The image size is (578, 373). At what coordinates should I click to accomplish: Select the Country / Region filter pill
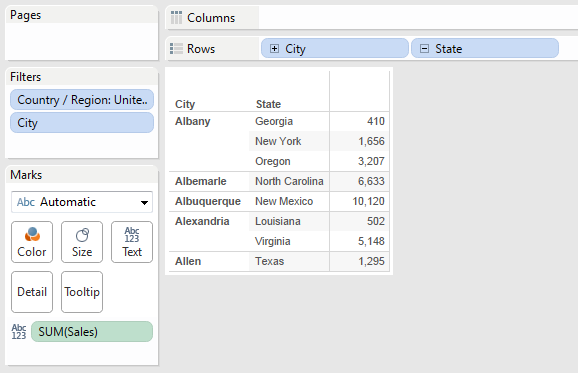coord(82,100)
